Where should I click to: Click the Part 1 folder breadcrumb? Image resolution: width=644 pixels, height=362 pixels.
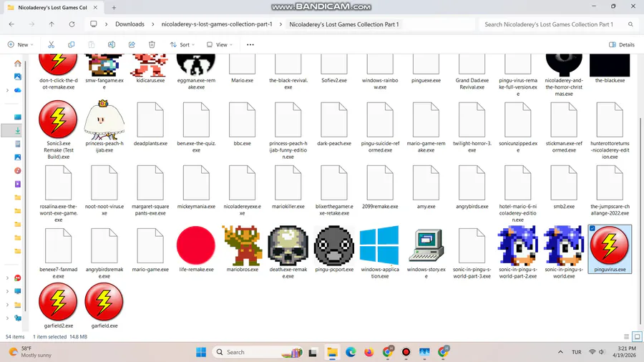(343, 24)
